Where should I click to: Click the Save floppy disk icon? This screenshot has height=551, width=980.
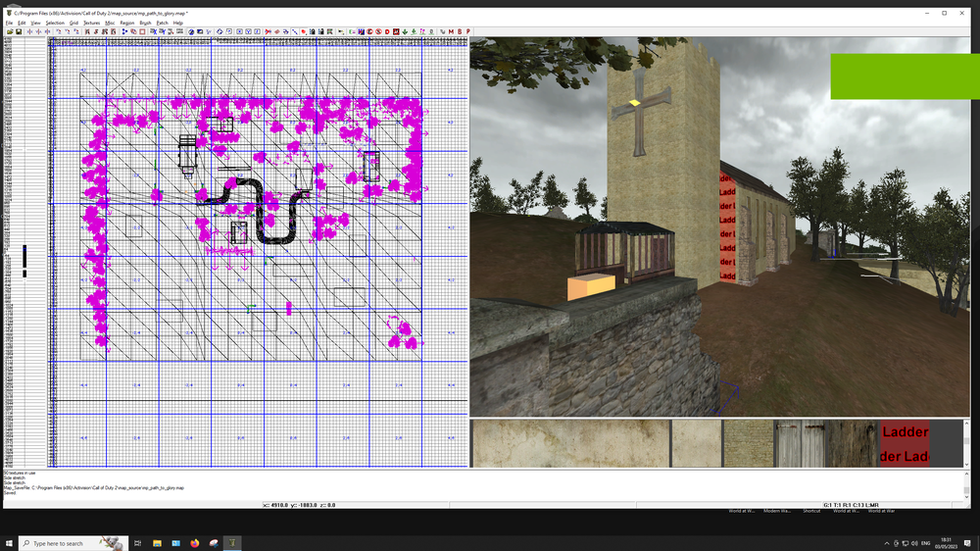click(19, 31)
